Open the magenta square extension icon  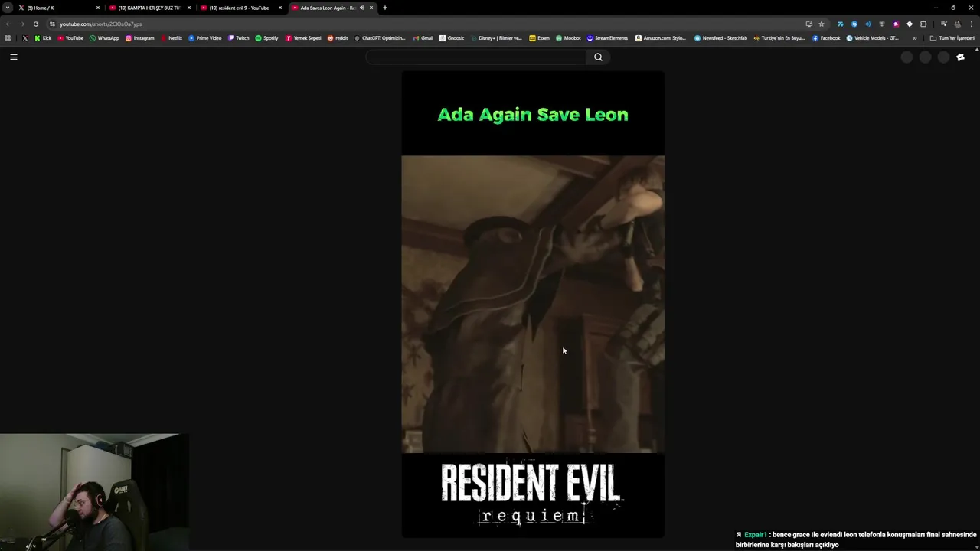(896, 24)
